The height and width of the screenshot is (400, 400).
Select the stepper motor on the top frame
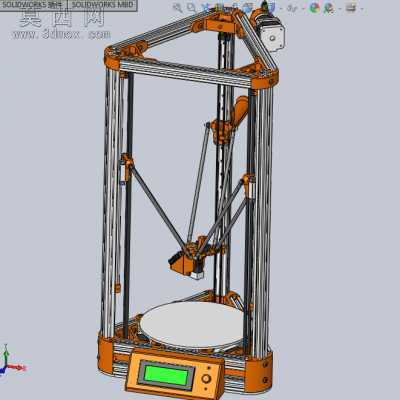271,32
